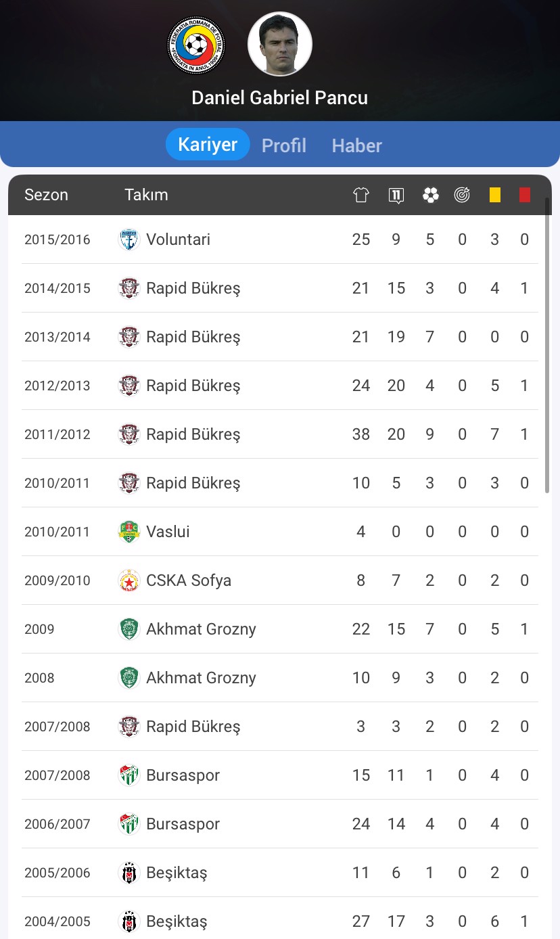Open the Haber tab
Image resolution: width=560 pixels, height=939 pixels.
[356, 145]
